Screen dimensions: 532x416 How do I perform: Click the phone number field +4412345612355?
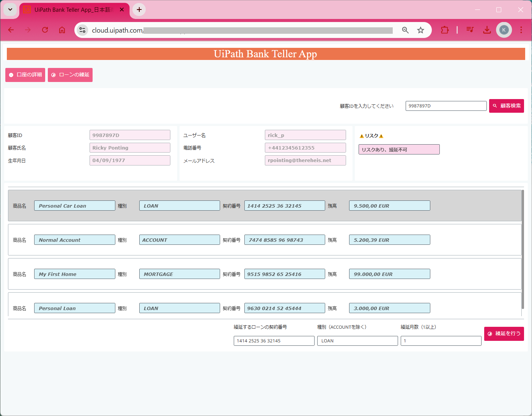click(x=305, y=148)
